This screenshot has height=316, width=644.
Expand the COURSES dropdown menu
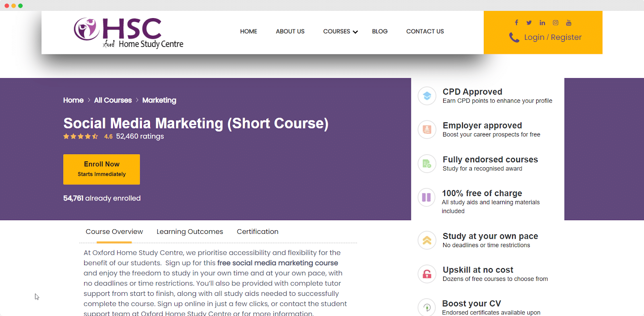pyautogui.click(x=341, y=31)
